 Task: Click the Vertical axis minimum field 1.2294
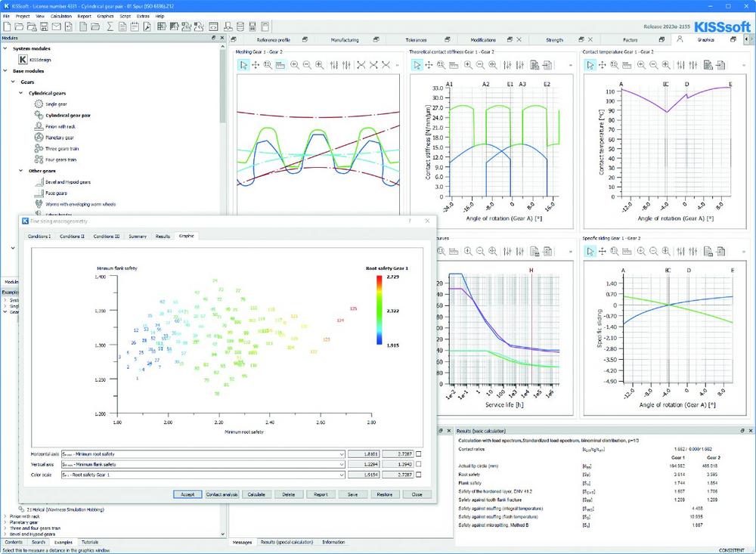tap(364, 464)
